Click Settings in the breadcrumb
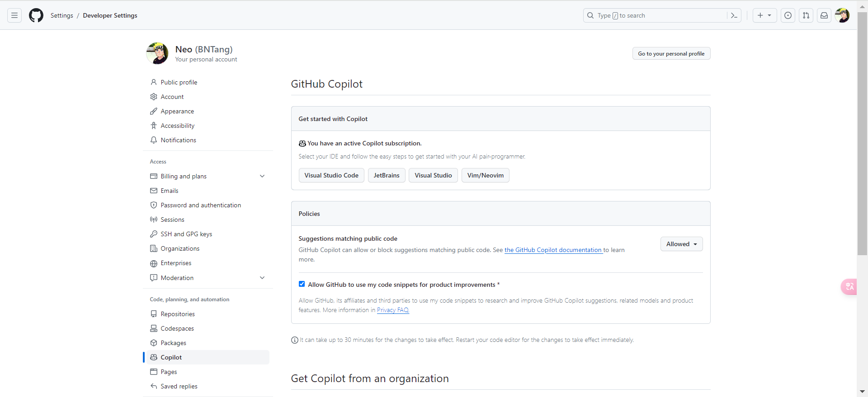868x397 pixels. 62,15
